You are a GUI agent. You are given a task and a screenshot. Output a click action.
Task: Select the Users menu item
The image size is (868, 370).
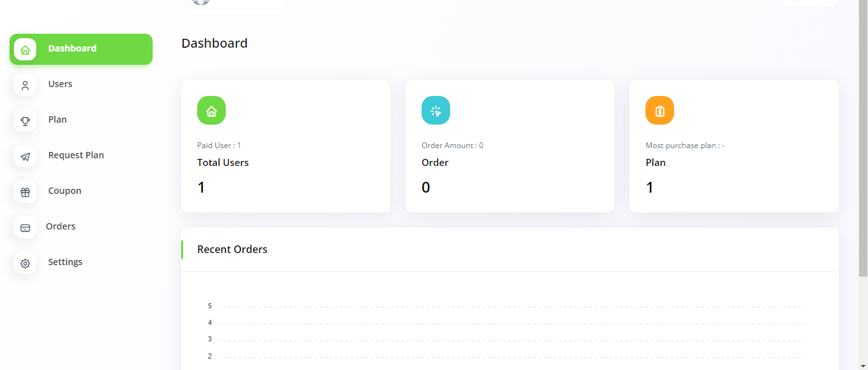pos(60,84)
